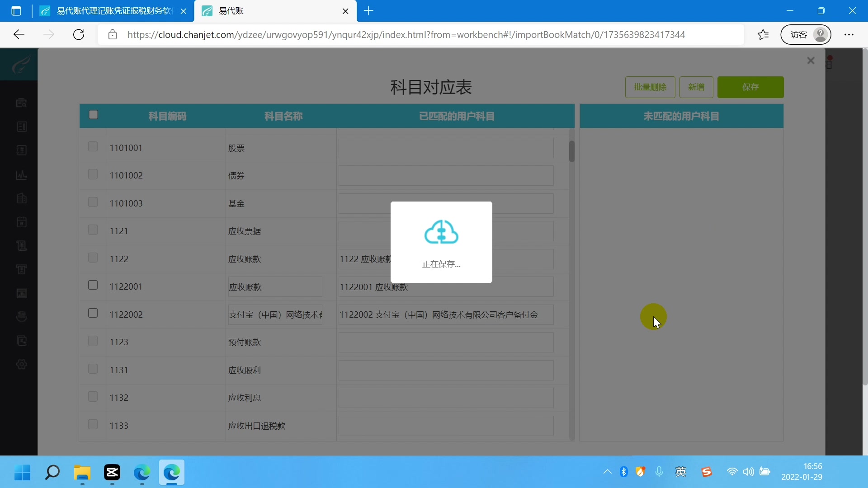The width and height of the screenshot is (868, 488).
Task: Open the card search sidebar icon
Action: [21, 103]
